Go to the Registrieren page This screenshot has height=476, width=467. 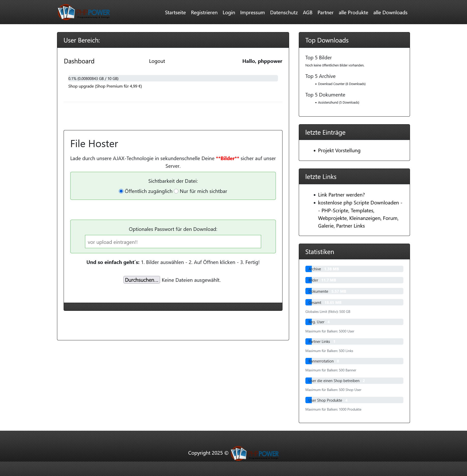pyautogui.click(x=204, y=12)
